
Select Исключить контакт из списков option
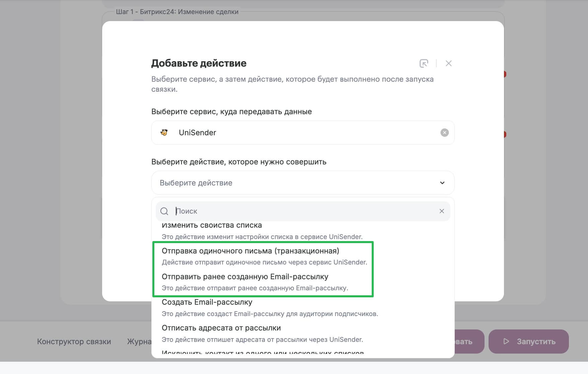263,353
